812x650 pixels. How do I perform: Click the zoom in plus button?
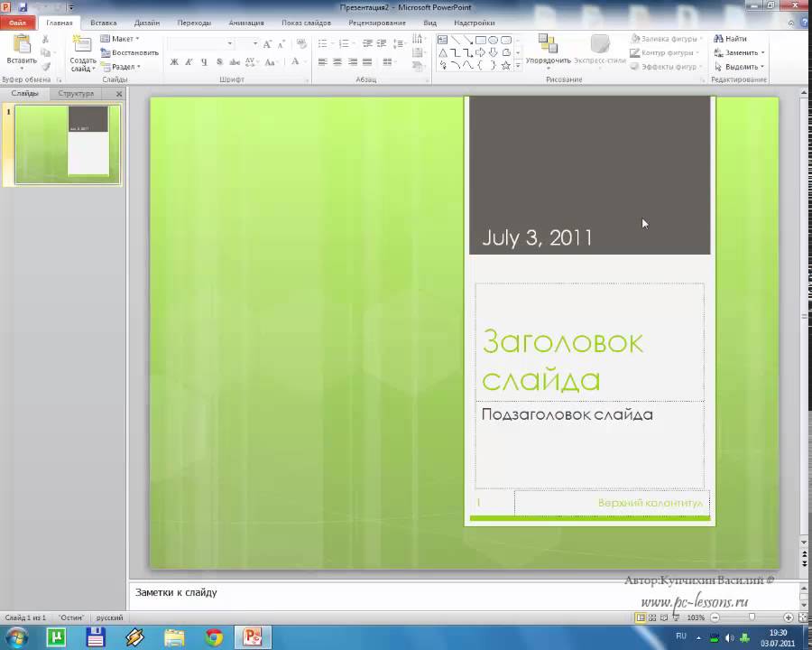tap(789, 617)
